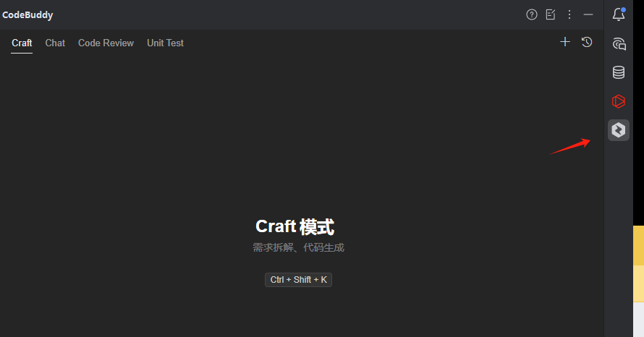Open the AI chat swirl icon in sidebar
This screenshot has width=644, height=337.
point(619,43)
